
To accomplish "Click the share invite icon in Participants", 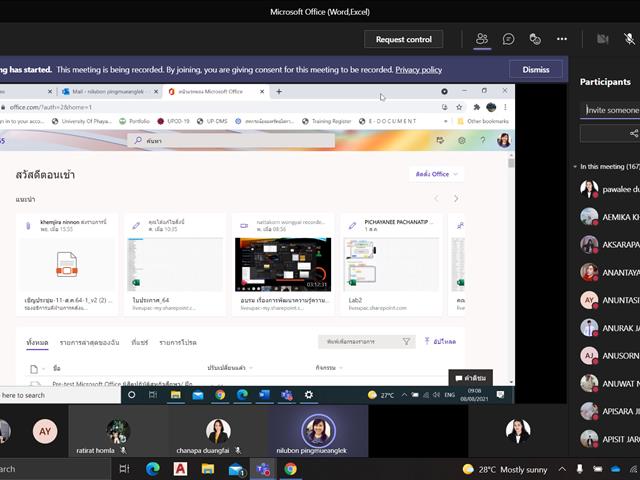I will tap(633, 133).
